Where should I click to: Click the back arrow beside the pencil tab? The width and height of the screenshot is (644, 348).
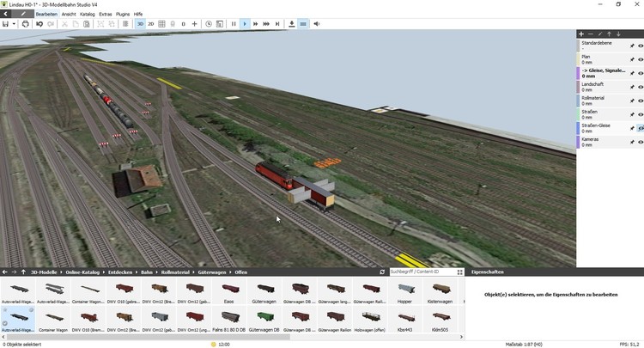6,14
